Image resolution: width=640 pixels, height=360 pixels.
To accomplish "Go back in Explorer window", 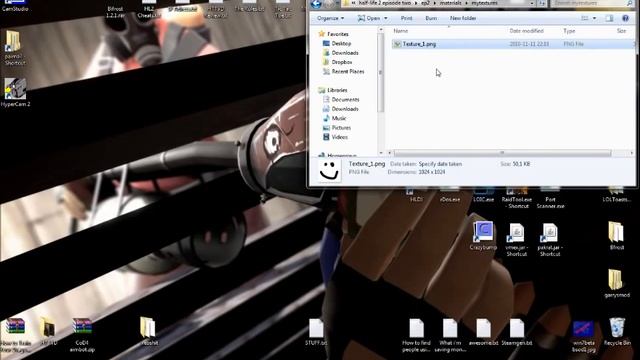I will point(316,4).
